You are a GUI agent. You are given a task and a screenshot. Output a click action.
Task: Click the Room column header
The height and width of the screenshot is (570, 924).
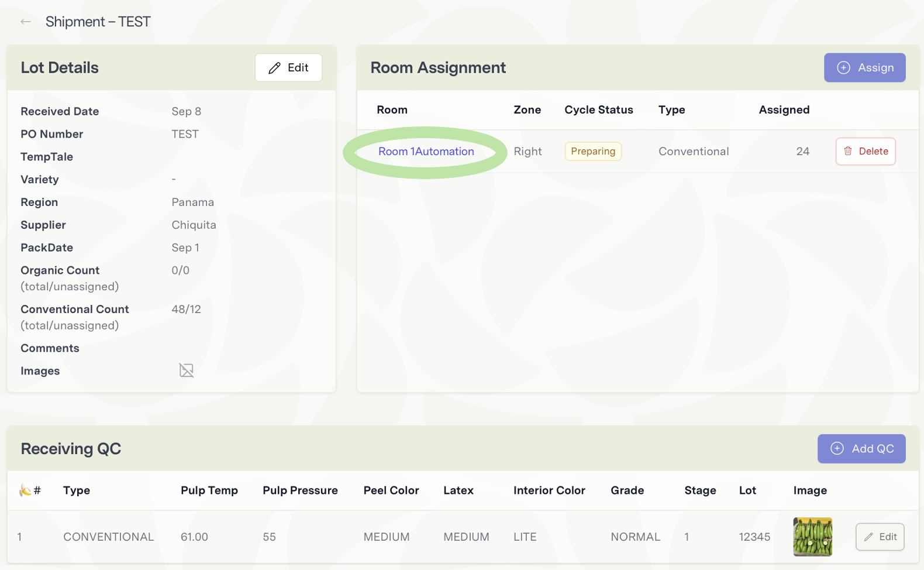click(392, 110)
